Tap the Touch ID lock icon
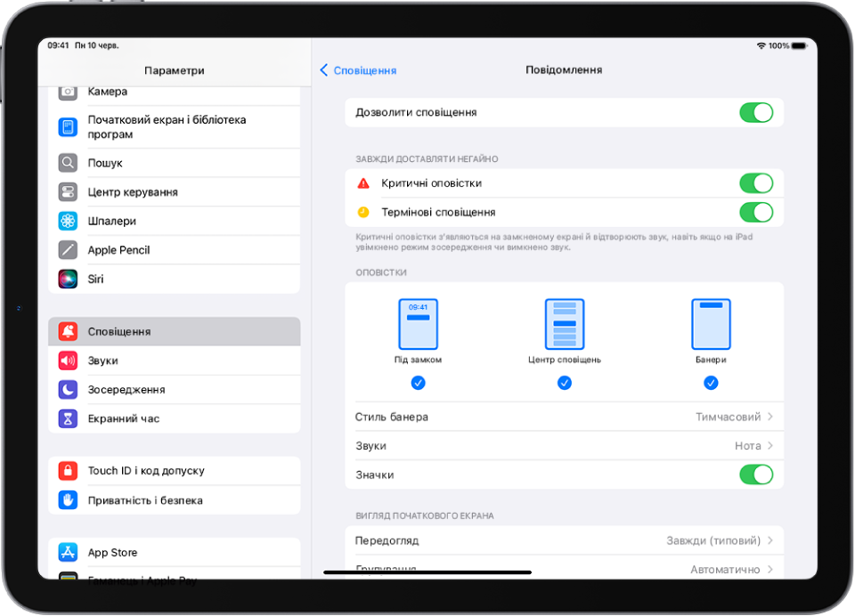 pyautogui.click(x=68, y=470)
